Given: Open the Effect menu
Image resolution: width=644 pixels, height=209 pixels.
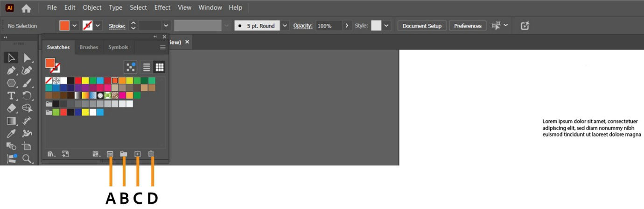Looking at the screenshot, I should (162, 7).
